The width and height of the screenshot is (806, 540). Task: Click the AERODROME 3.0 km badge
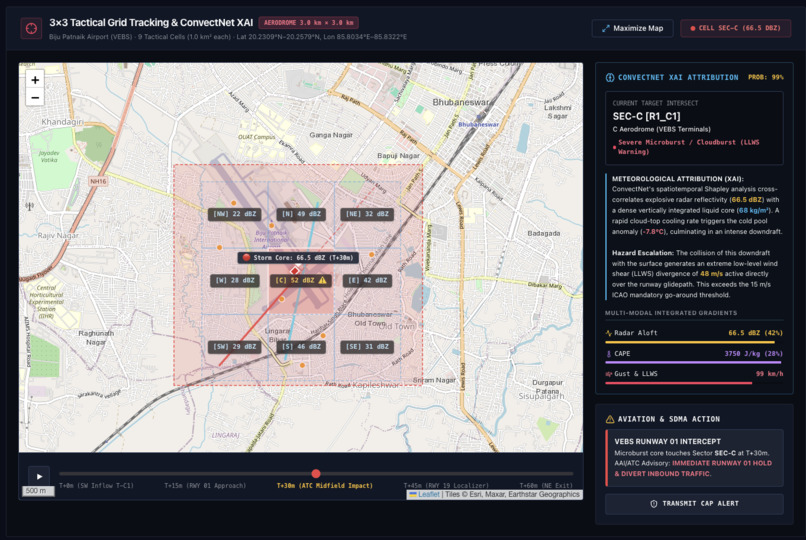pyautogui.click(x=308, y=23)
